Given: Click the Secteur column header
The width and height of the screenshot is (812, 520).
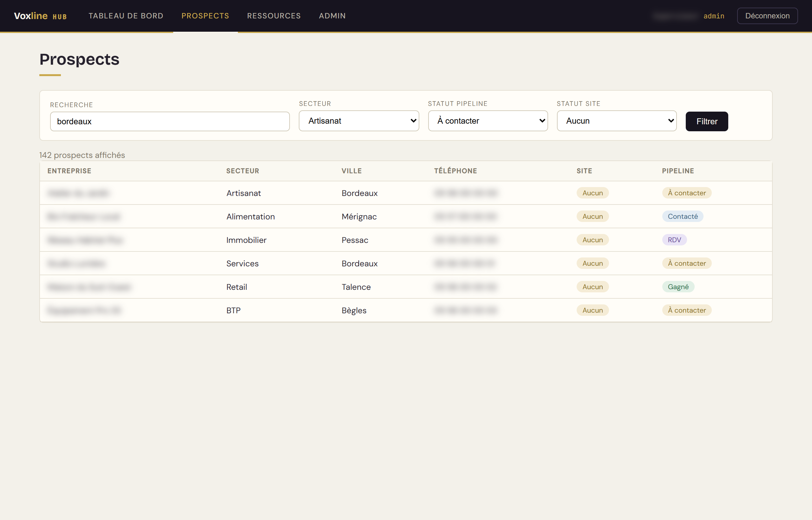Looking at the screenshot, I should 243,171.
